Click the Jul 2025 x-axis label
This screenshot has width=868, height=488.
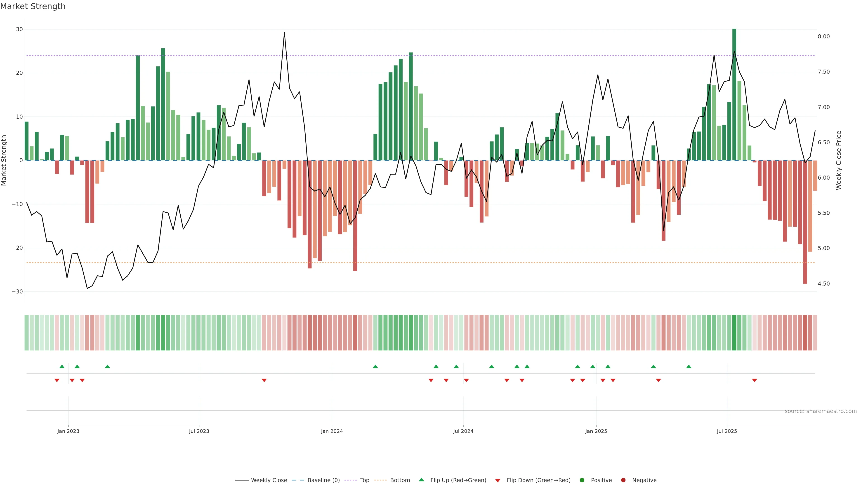pos(727,431)
